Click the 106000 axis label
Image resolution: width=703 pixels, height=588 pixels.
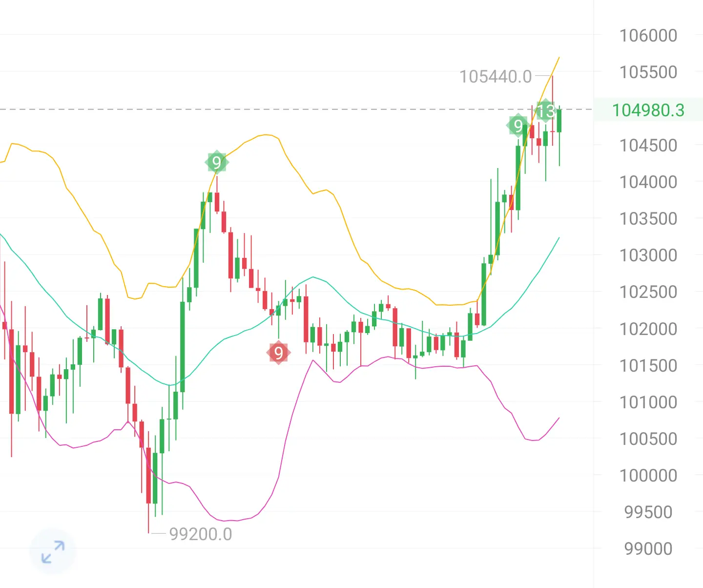(648, 35)
